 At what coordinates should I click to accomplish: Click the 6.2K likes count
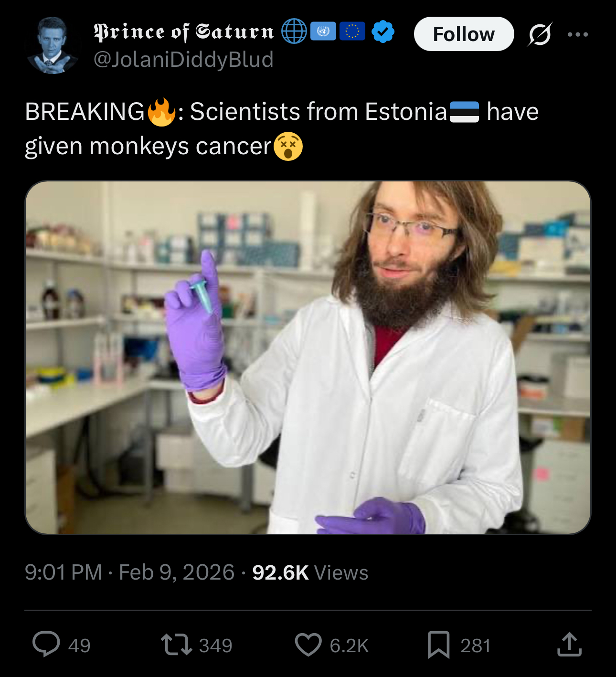349,645
